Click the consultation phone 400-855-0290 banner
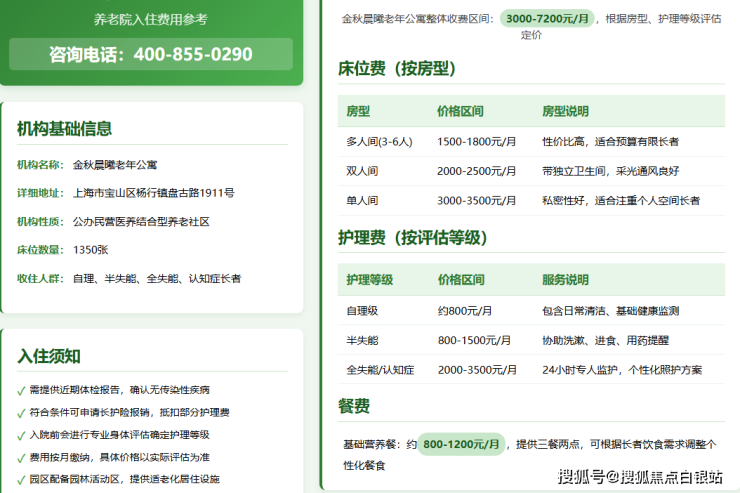This screenshot has height=493, width=740. (151, 54)
